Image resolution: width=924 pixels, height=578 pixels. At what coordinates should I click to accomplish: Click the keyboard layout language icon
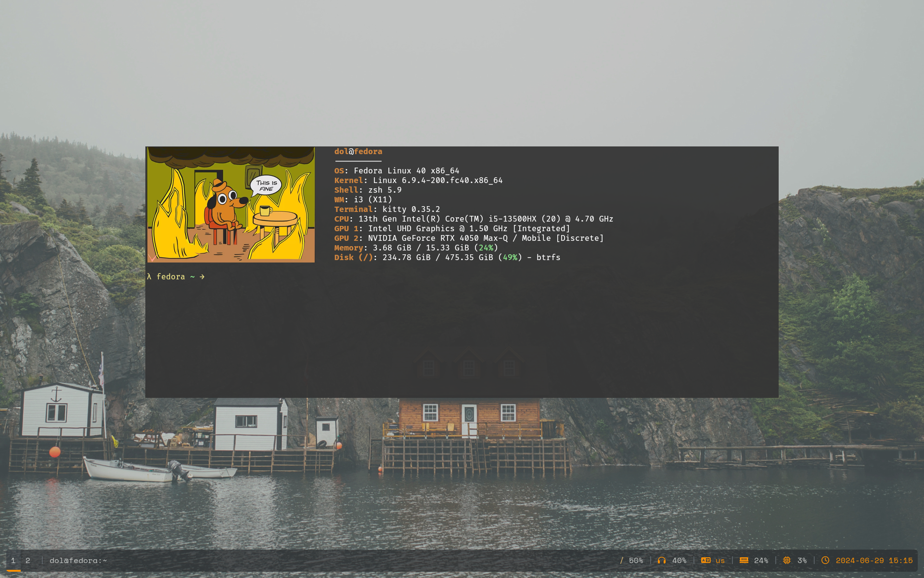coord(706,560)
